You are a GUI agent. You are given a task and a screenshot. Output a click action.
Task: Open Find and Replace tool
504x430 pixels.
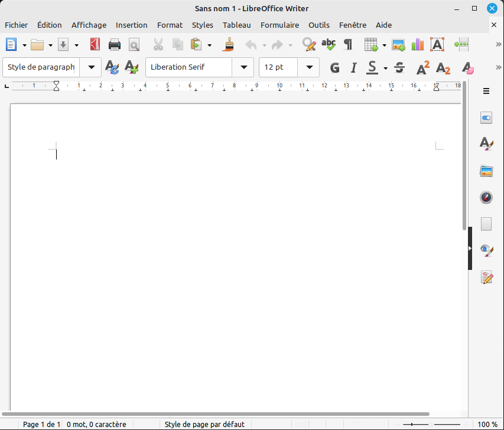click(x=308, y=44)
